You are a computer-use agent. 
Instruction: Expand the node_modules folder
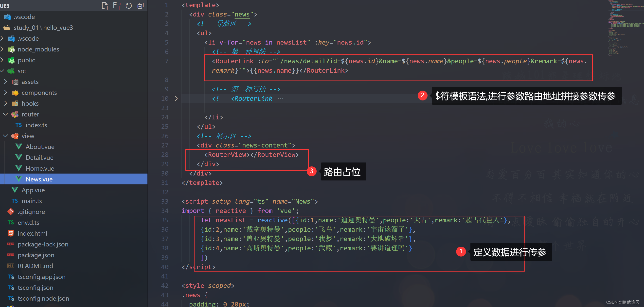2,49
